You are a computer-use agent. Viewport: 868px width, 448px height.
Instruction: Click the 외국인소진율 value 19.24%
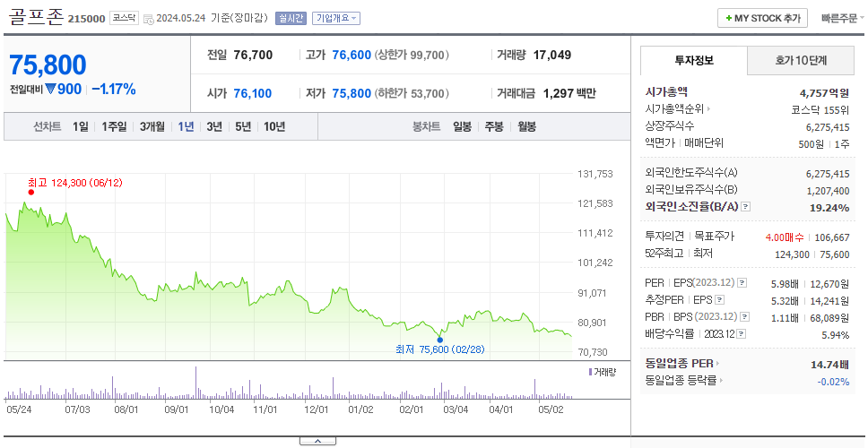click(x=830, y=207)
